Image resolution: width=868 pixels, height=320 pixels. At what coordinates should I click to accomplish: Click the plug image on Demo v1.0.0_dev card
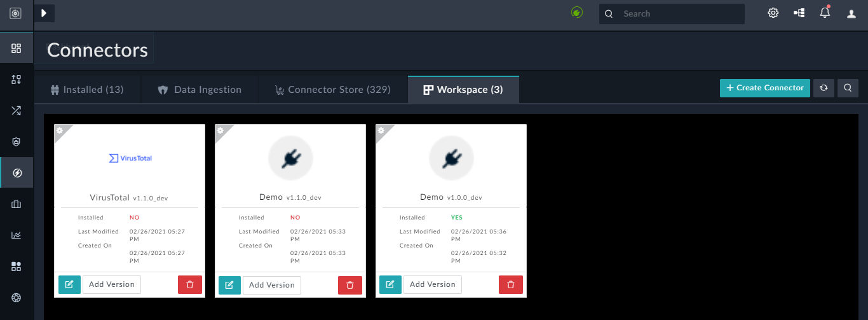point(451,158)
